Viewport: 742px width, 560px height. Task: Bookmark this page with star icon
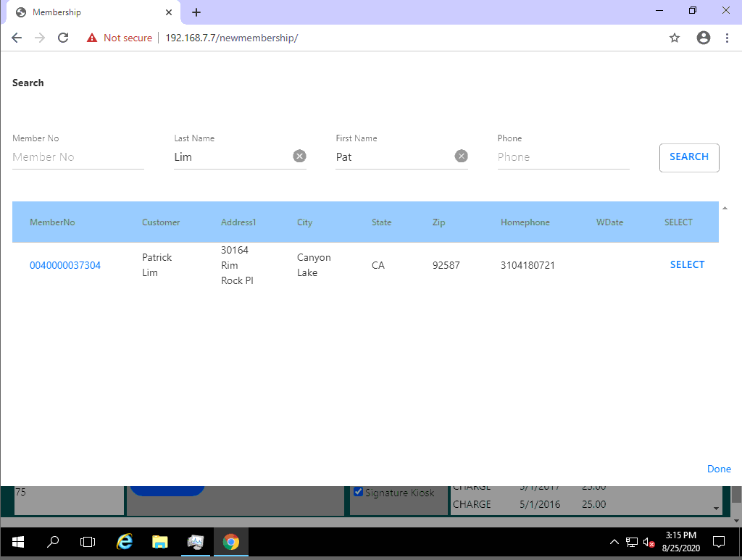coord(675,38)
